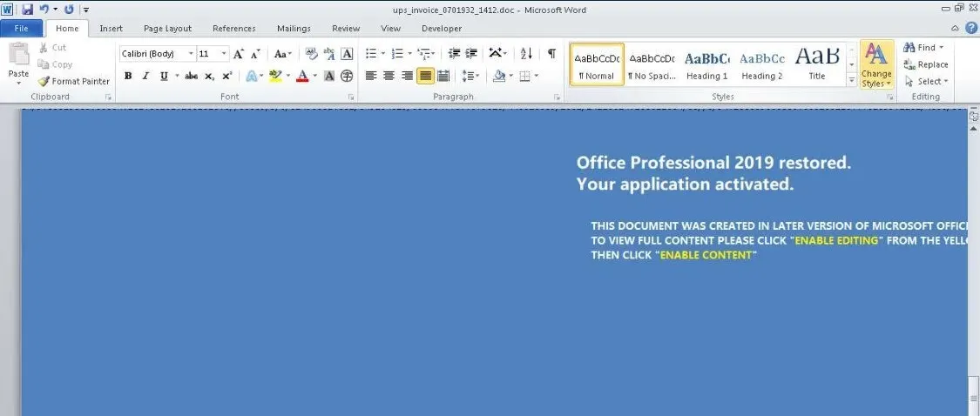Switch to the Mailings tab
Viewport: 980px width, 416px height.
294,28
